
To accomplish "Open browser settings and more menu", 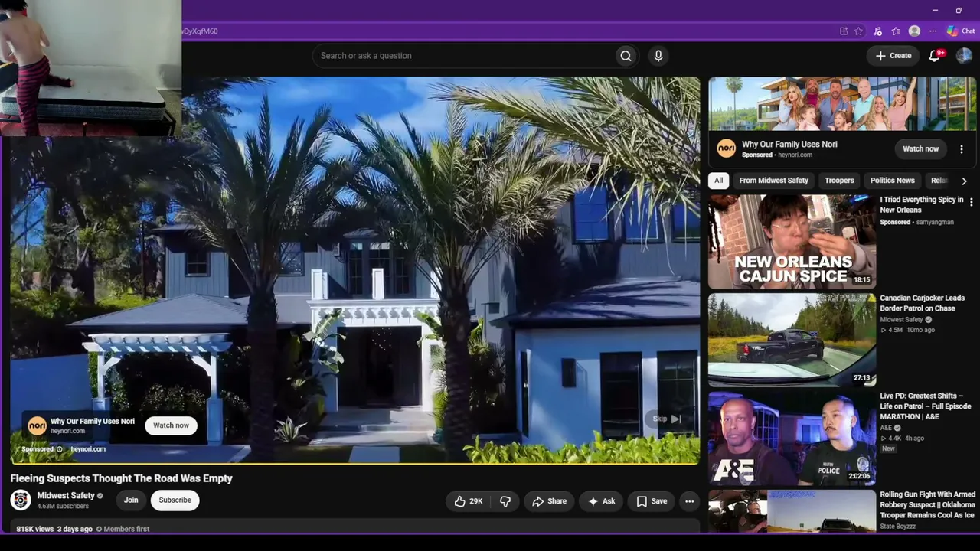I will click(x=933, y=31).
